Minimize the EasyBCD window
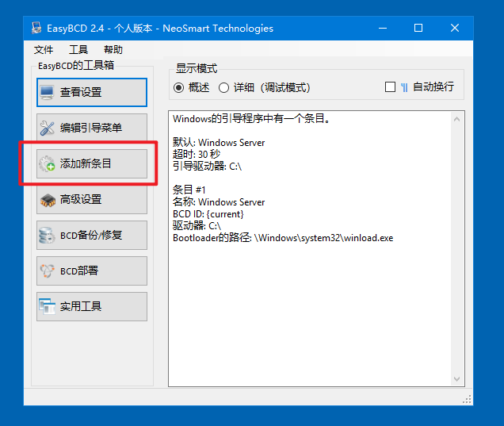This screenshot has width=504, height=426. coord(383,28)
